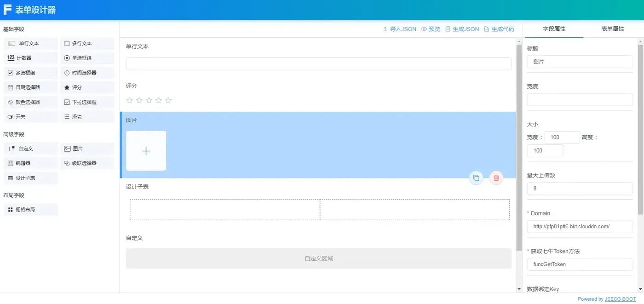
Task: Open 导入JSON from the toolbar
Action: pyautogui.click(x=399, y=29)
